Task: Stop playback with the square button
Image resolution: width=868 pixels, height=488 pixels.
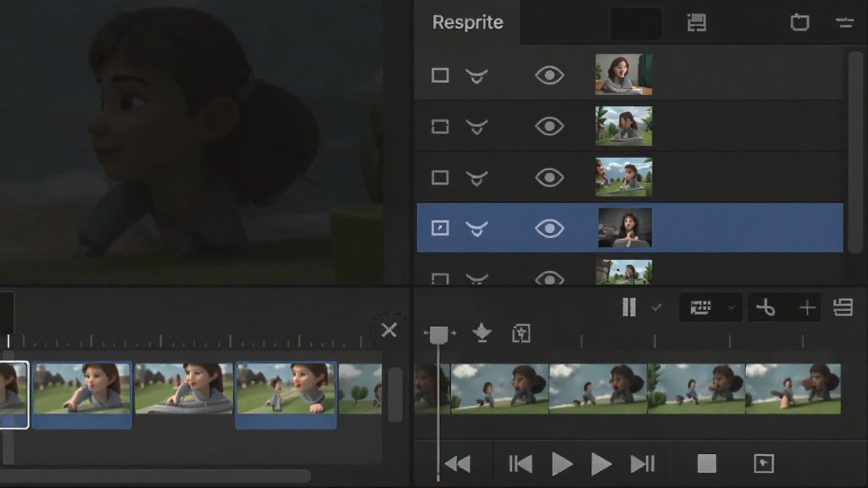Action: tap(707, 463)
